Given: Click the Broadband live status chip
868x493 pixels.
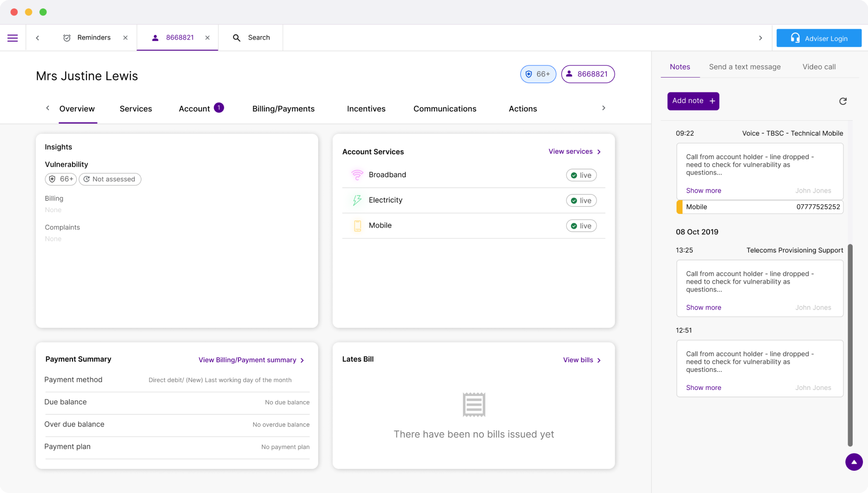Looking at the screenshot, I should [581, 175].
